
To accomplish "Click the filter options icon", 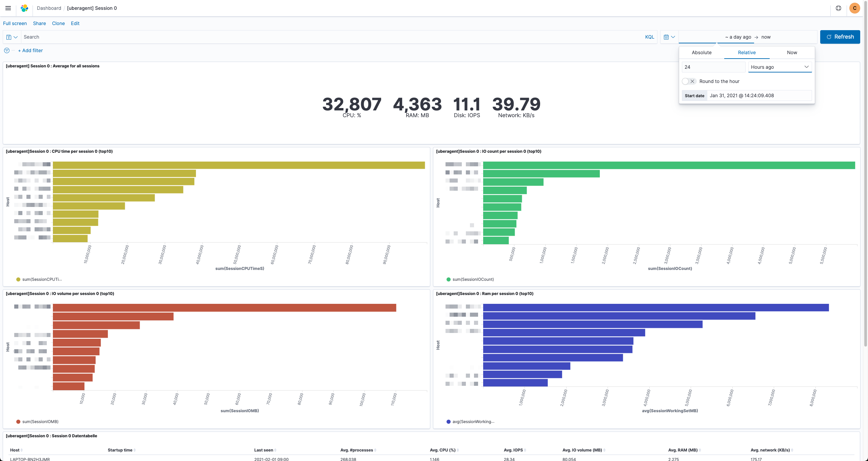I will pyautogui.click(x=7, y=50).
